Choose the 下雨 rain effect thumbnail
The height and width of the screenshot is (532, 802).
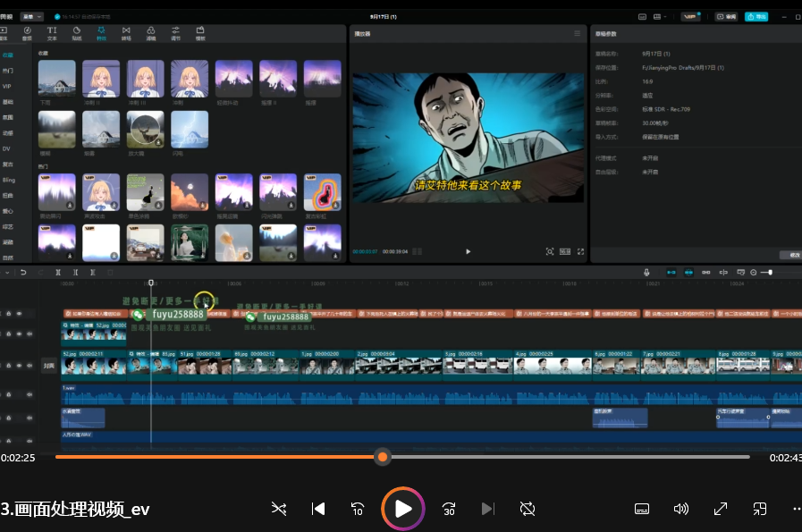pyautogui.click(x=56, y=79)
